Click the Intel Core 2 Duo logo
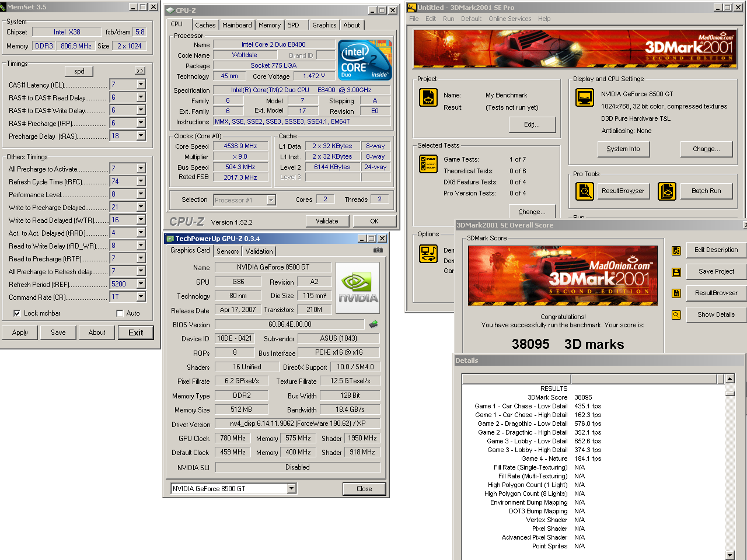This screenshot has width=747, height=560. click(x=365, y=60)
